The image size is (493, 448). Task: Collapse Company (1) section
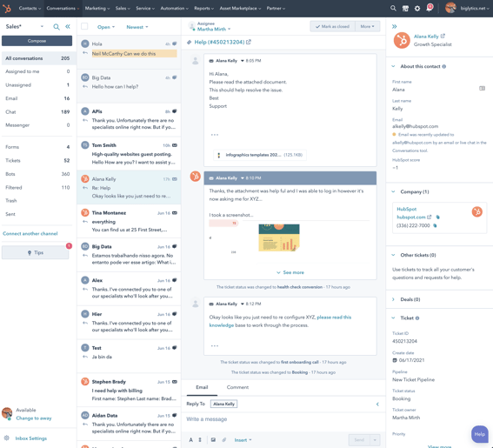pos(393,191)
